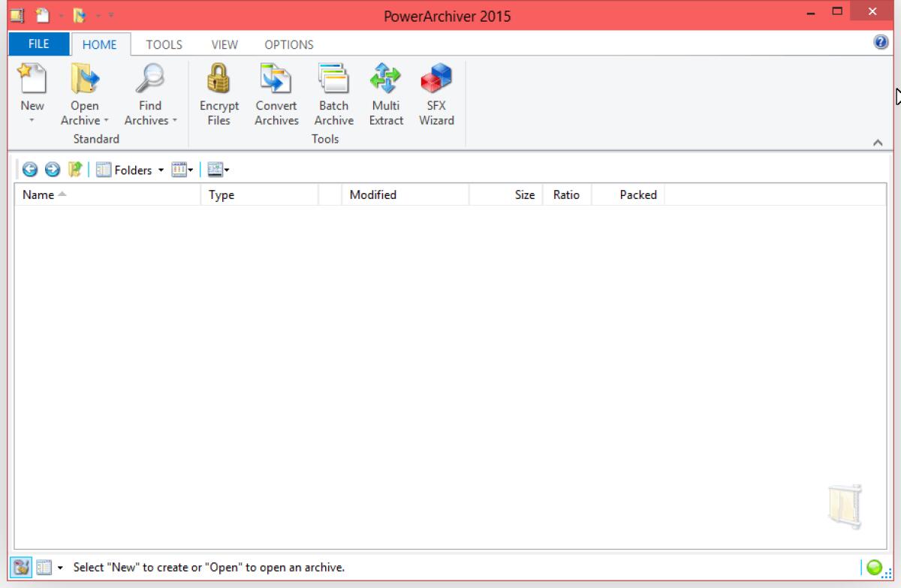Click the up one level folder icon

click(x=74, y=169)
